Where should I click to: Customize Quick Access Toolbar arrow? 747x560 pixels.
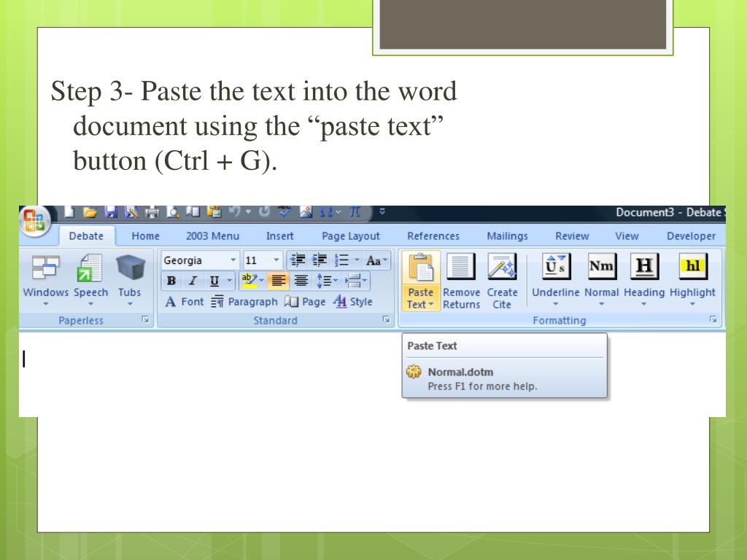click(x=382, y=211)
